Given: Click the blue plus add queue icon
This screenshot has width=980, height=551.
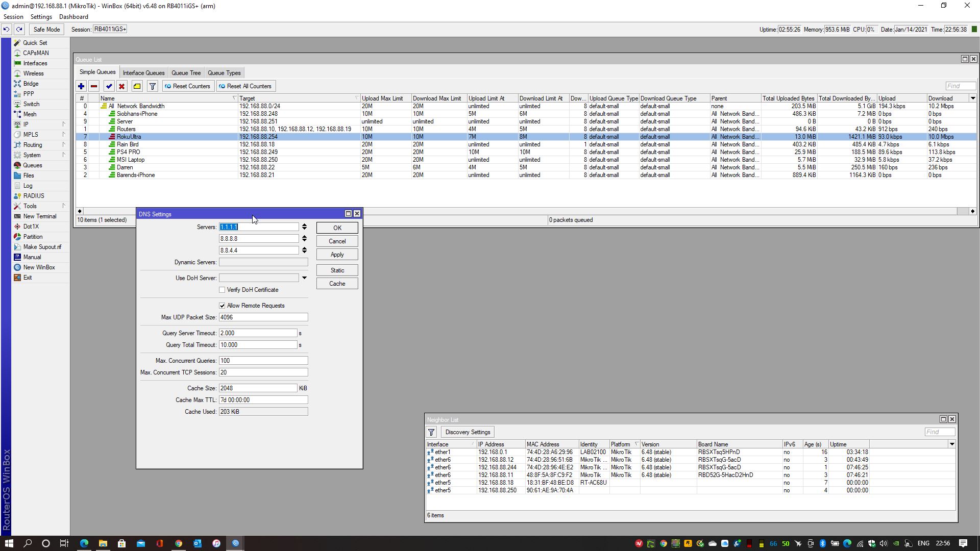Looking at the screenshot, I should pos(81,86).
